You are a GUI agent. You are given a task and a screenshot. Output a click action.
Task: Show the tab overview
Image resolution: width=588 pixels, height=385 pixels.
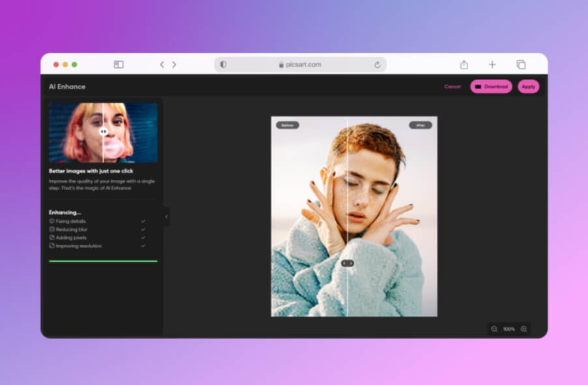[x=521, y=64]
